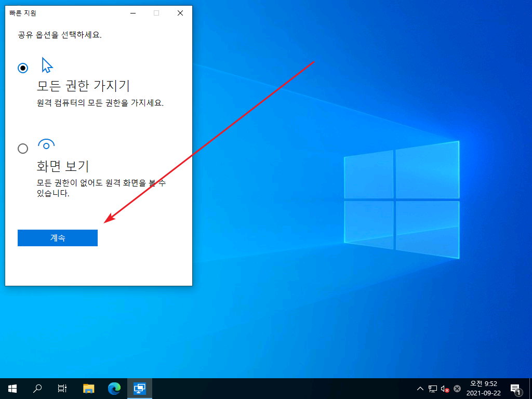Close the 빠른 지원 window
This screenshot has height=399, width=532.
click(180, 13)
